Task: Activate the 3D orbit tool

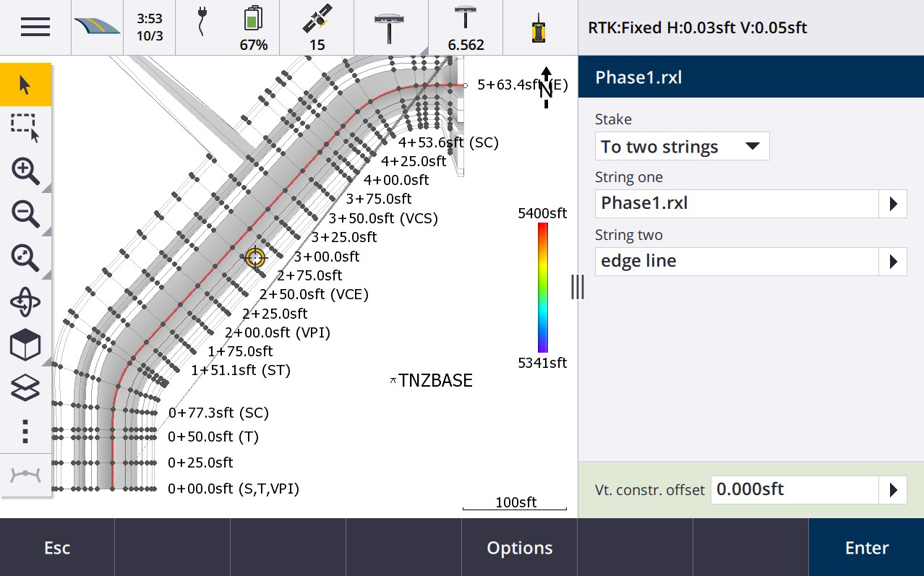Action: click(x=25, y=301)
